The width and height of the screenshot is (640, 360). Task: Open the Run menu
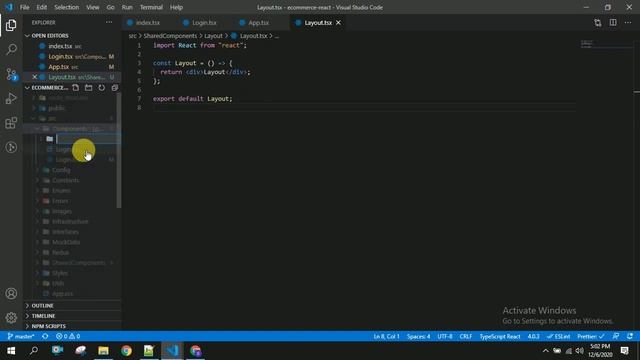(x=127, y=7)
